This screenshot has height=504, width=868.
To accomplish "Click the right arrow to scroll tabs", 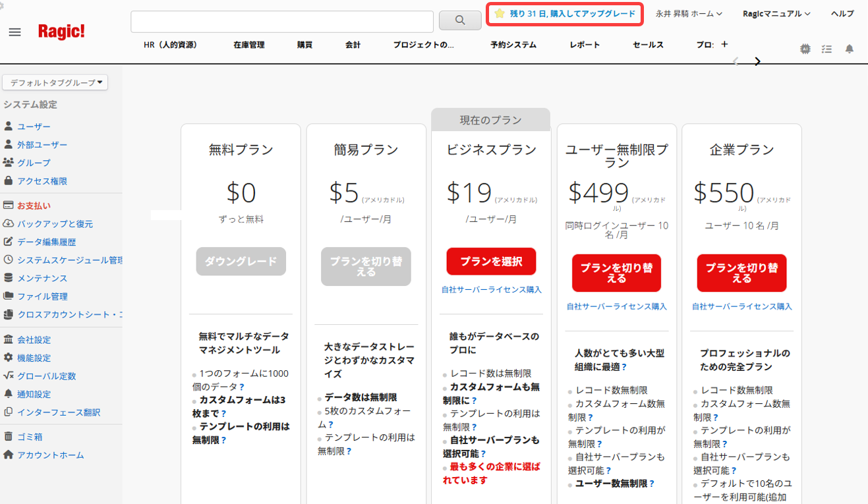I will coord(758,61).
